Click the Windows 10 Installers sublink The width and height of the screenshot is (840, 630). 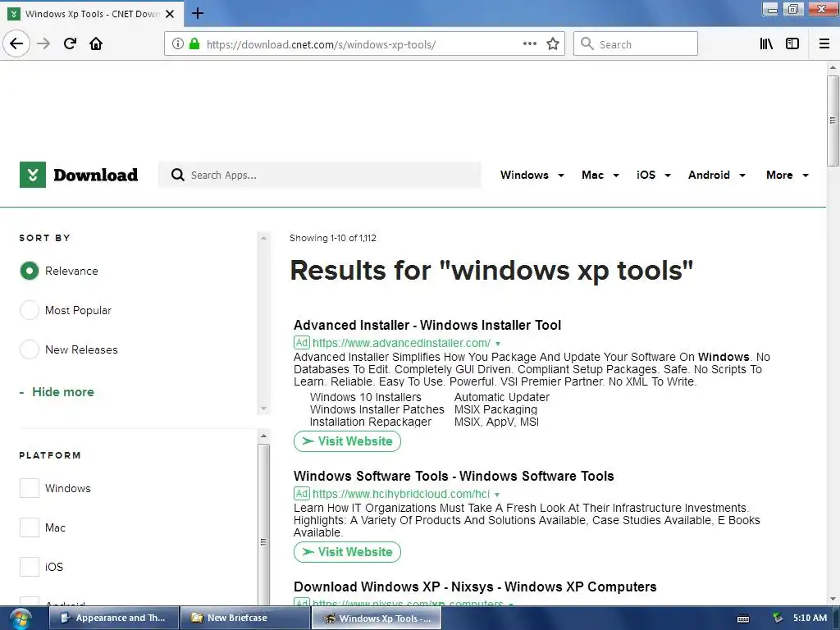tap(365, 398)
